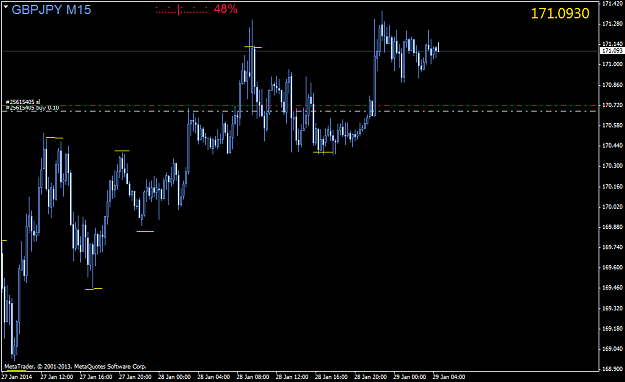This screenshot has width=625, height=382.
Task: Click the 28 Jan 00:00 time label
Action: click(174, 377)
